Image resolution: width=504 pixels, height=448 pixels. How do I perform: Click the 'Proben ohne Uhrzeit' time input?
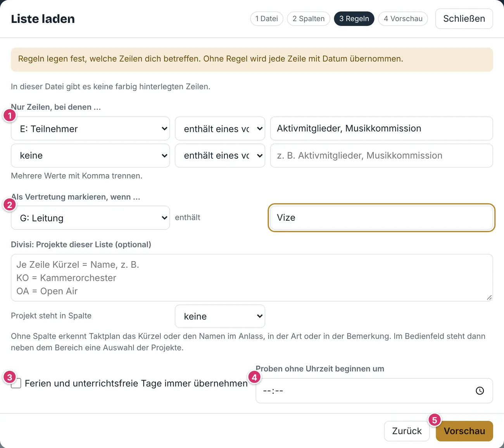click(x=374, y=391)
